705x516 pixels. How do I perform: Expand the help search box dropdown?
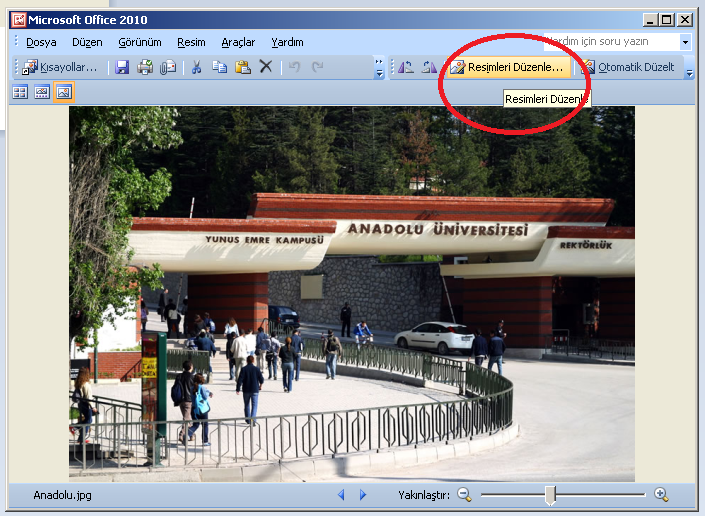coord(685,42)
